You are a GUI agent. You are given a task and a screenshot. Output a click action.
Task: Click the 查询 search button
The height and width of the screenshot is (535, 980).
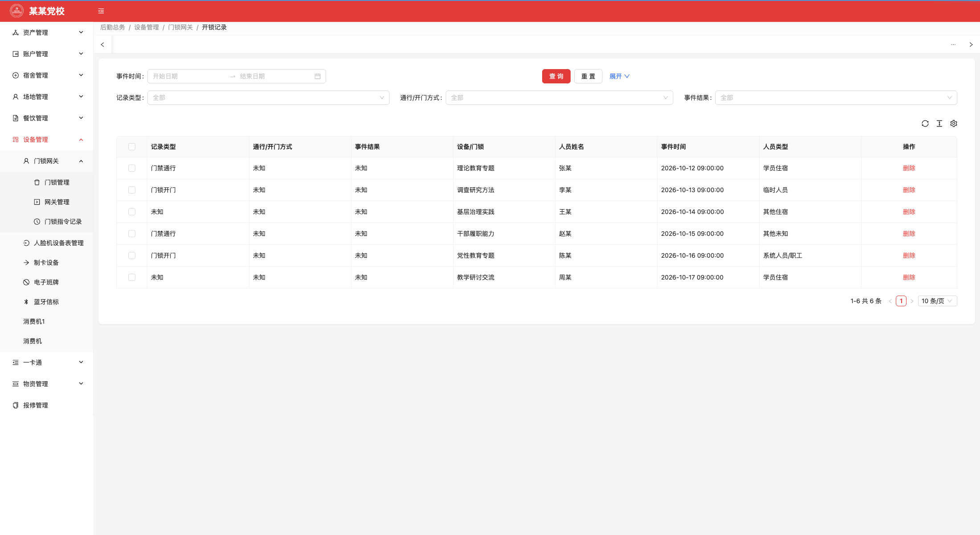pos(556,76)
